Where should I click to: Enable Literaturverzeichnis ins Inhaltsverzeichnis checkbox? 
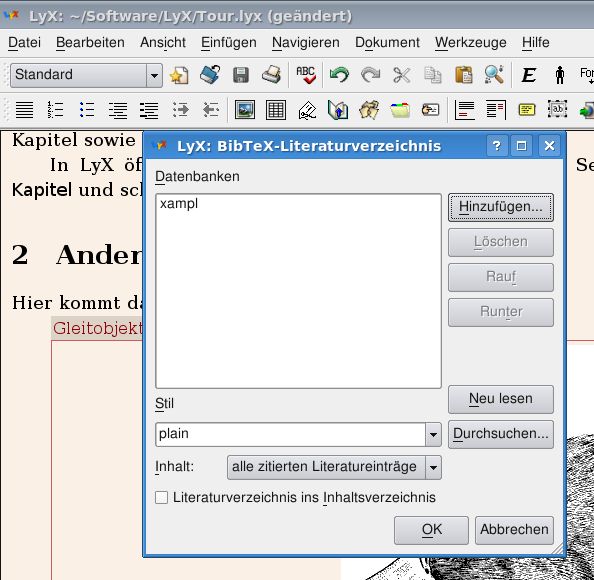[x=161, y=497]
